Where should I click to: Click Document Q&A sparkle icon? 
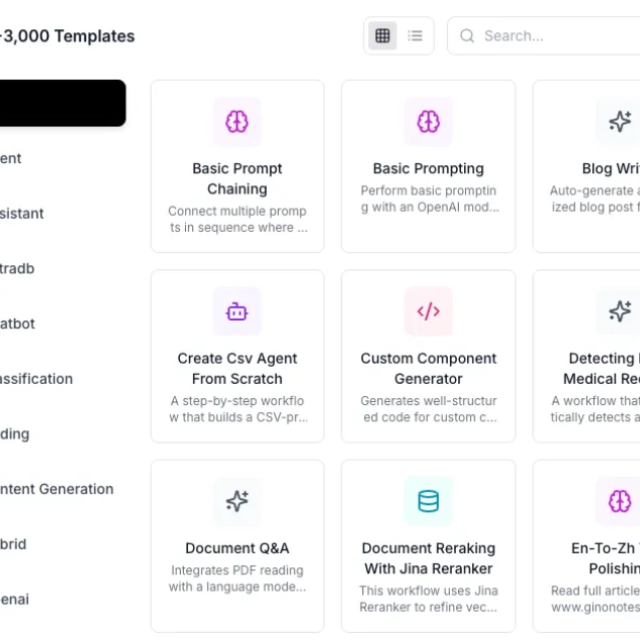pyautogui.click(x=237, y=502)
